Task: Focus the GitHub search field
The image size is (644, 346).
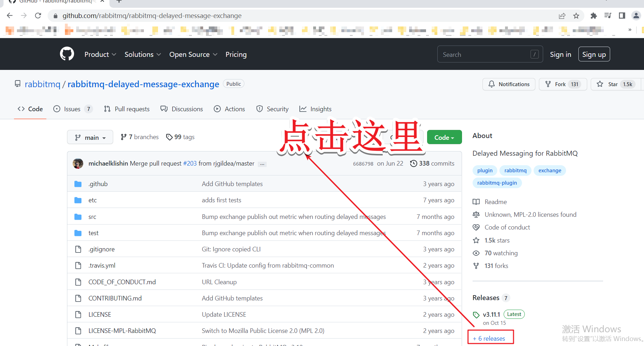Action: click(x=490, y=54)
